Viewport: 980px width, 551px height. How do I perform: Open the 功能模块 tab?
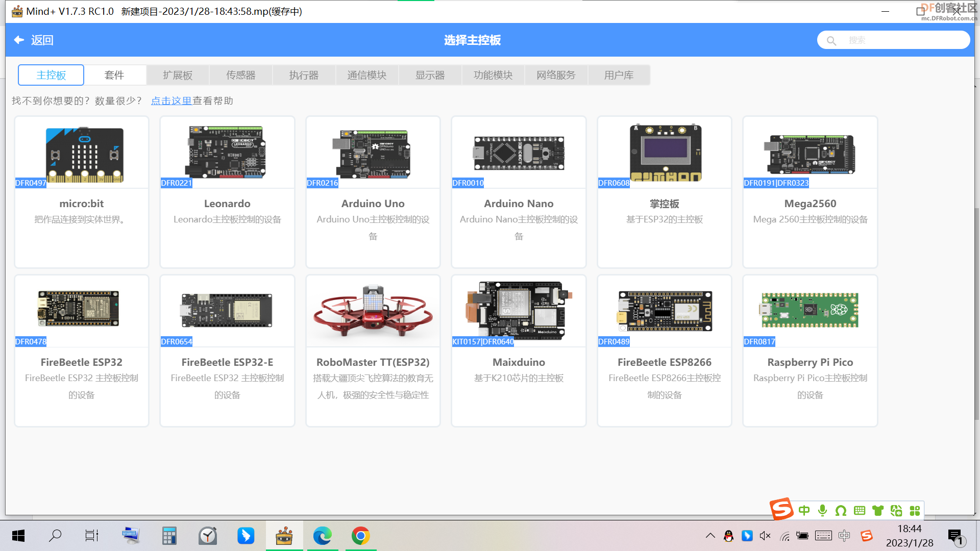[x=493, y=75]
